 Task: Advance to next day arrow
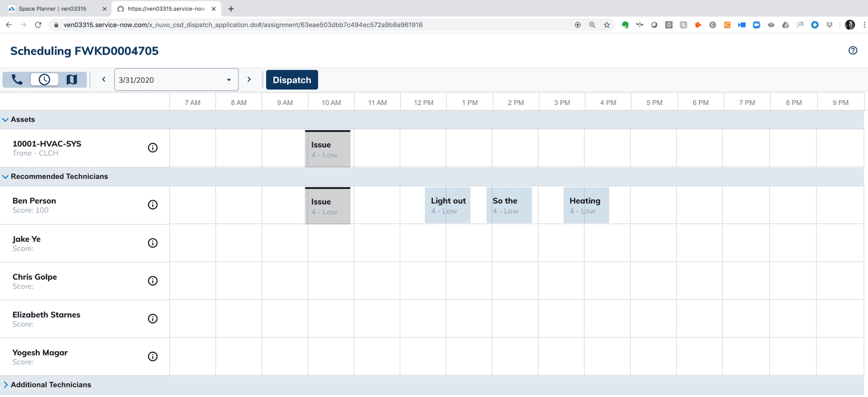(x=249, y=80)
